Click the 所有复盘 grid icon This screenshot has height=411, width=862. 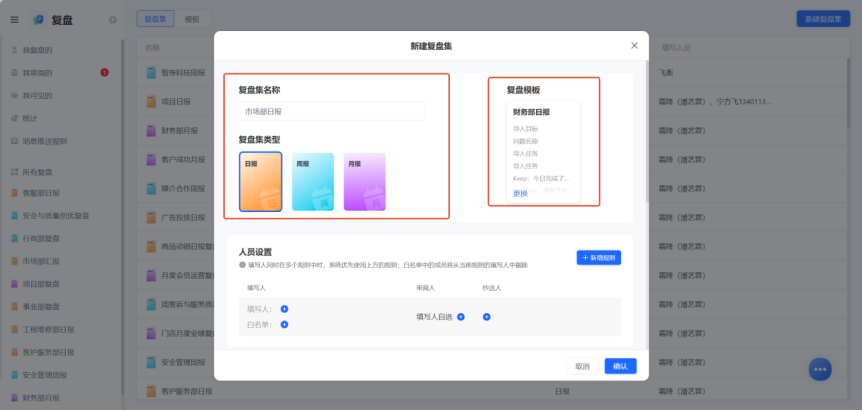14,172
